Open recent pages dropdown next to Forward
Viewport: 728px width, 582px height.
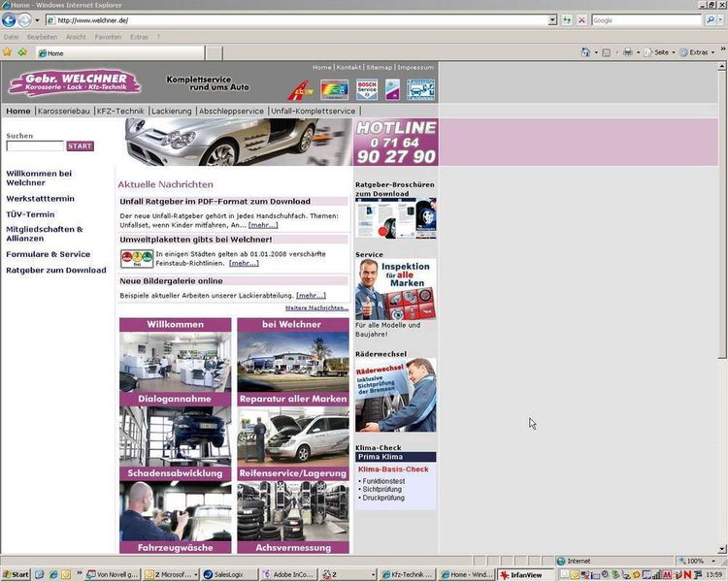[x=37, y=20]
